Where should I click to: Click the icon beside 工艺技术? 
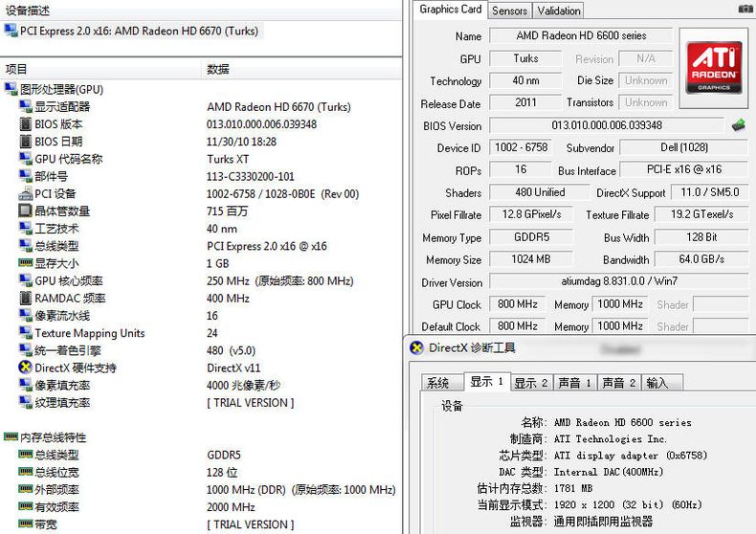point(26,228)
